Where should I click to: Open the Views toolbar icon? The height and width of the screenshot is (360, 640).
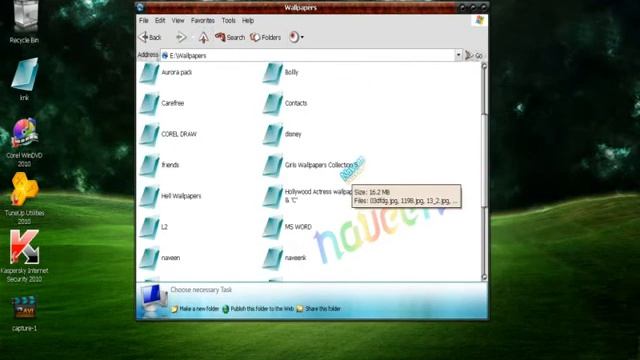[293, 37]
